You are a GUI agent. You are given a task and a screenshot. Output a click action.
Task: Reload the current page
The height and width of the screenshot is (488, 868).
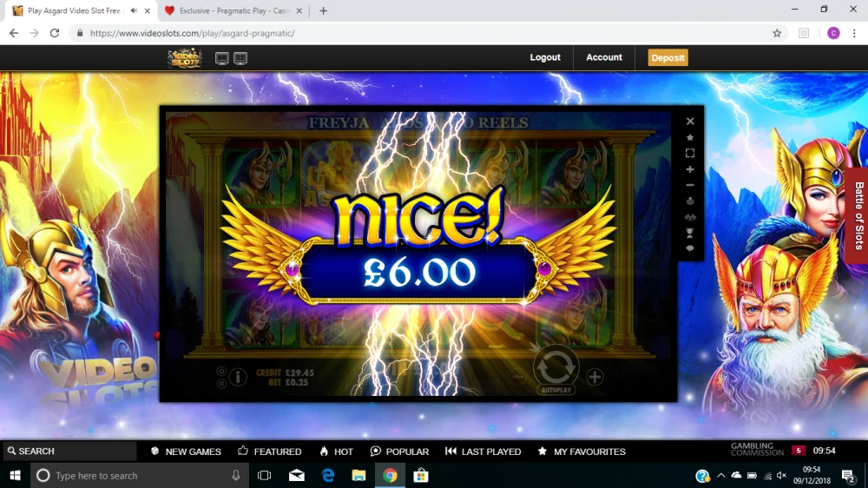55,33
